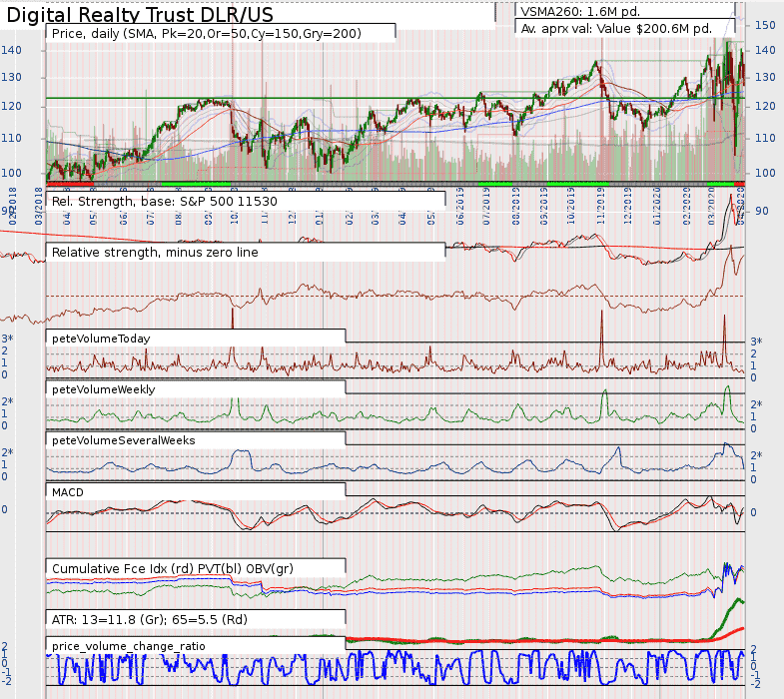Click the 'ATR: 13=11.8 (Gr); 65=5.5 (Rd)' label
This screenshot has width=784, height=699.
[150, 620]
